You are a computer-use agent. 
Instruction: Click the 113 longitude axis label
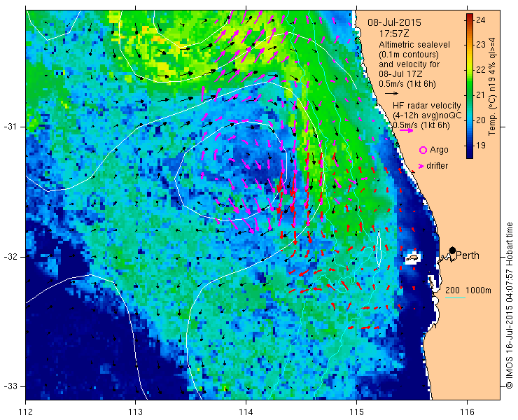coord(135,412)
